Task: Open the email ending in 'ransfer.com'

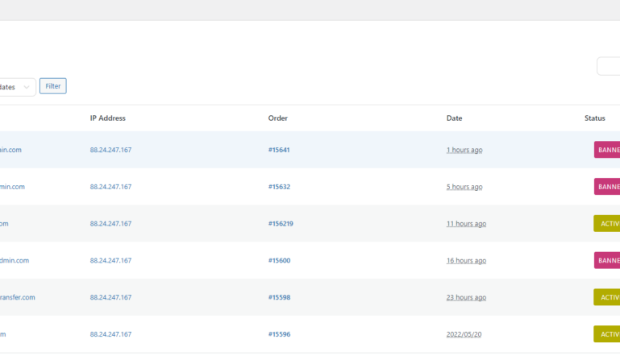Action: pos(17,298)
